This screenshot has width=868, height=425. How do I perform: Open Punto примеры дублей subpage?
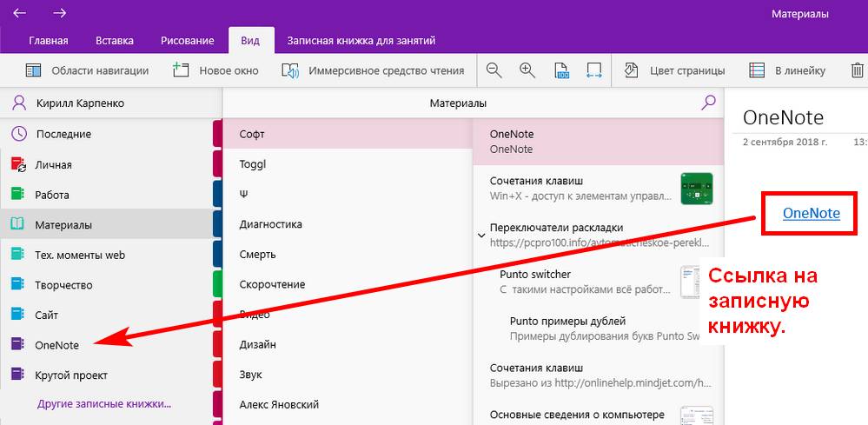coord(599,329)
